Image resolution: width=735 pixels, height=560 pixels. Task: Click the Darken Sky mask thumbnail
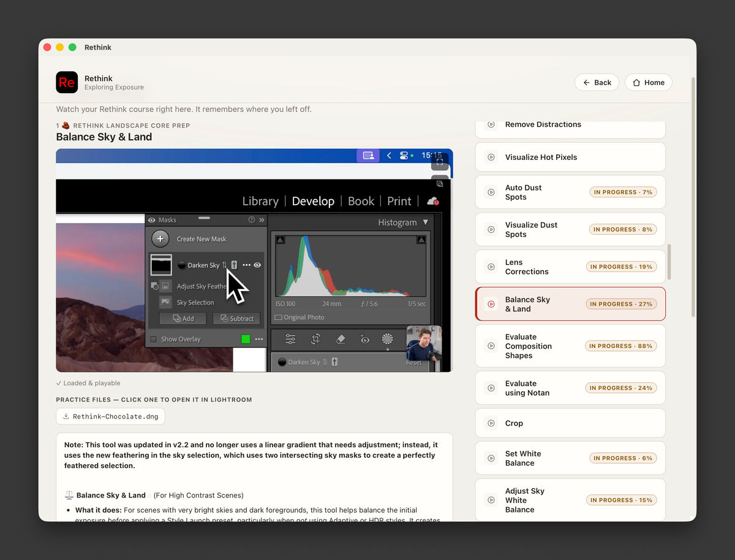[x=162, y=265]
